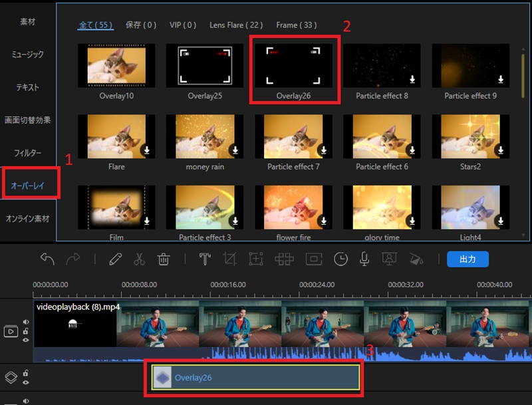
Task: Open the mosaic grid tool icon
Action: pos(284,259)
